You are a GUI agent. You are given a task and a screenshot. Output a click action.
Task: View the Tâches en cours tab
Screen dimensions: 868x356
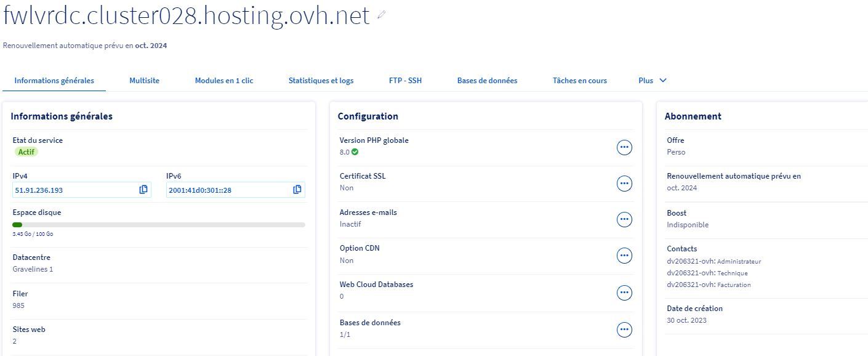coord(579,81)
